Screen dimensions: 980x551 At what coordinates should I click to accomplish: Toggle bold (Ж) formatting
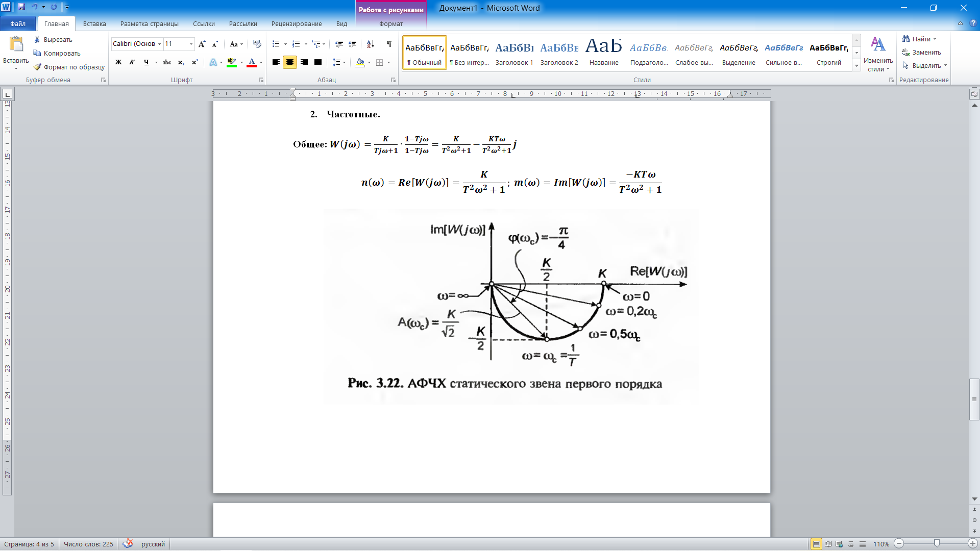point(118,62)
